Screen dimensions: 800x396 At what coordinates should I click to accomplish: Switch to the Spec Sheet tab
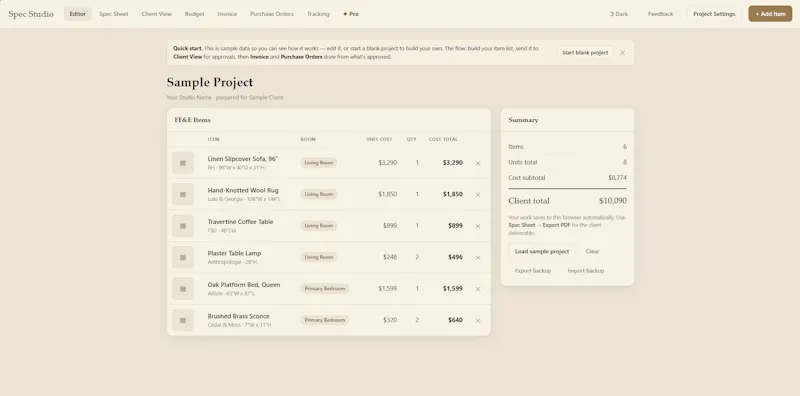(x=114, y=14)
